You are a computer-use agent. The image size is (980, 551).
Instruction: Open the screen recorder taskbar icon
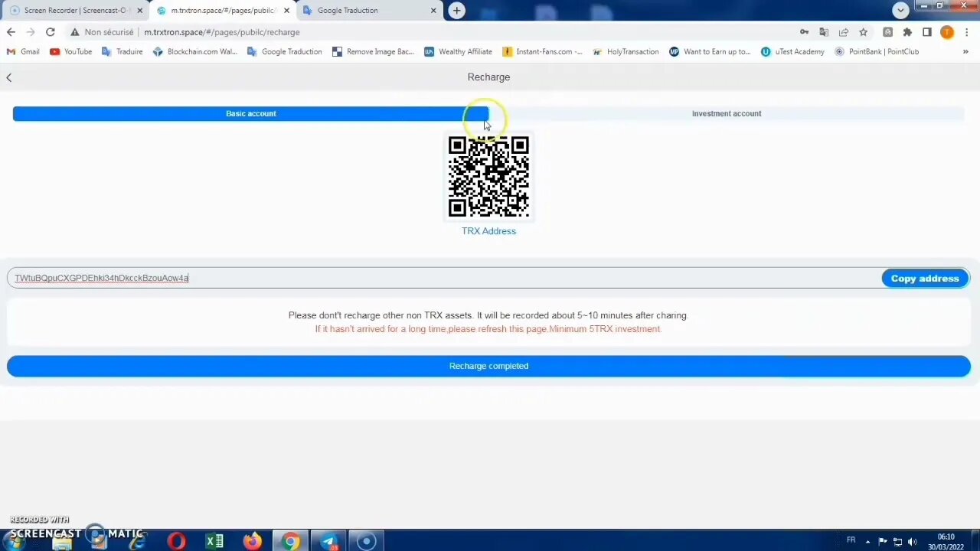366,541
